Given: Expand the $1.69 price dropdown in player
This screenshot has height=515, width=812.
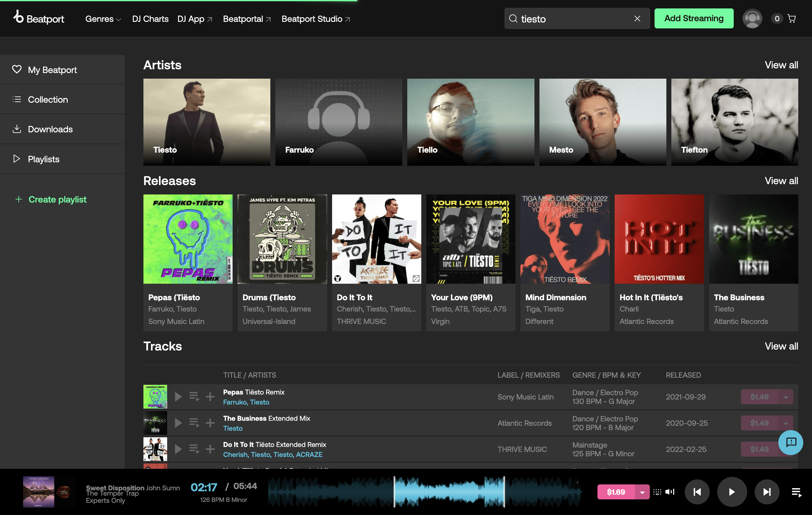Looking at the screenshot, I should click(642, 492).
